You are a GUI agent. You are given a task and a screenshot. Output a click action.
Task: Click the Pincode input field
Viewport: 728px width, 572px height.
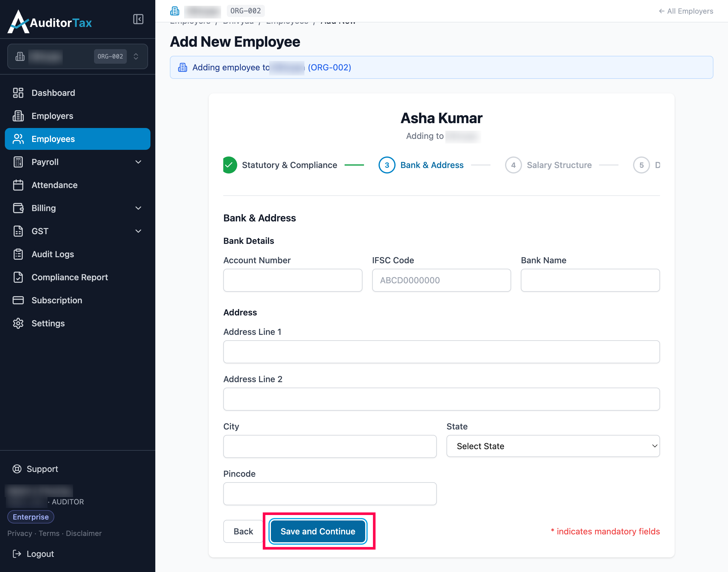330,494
